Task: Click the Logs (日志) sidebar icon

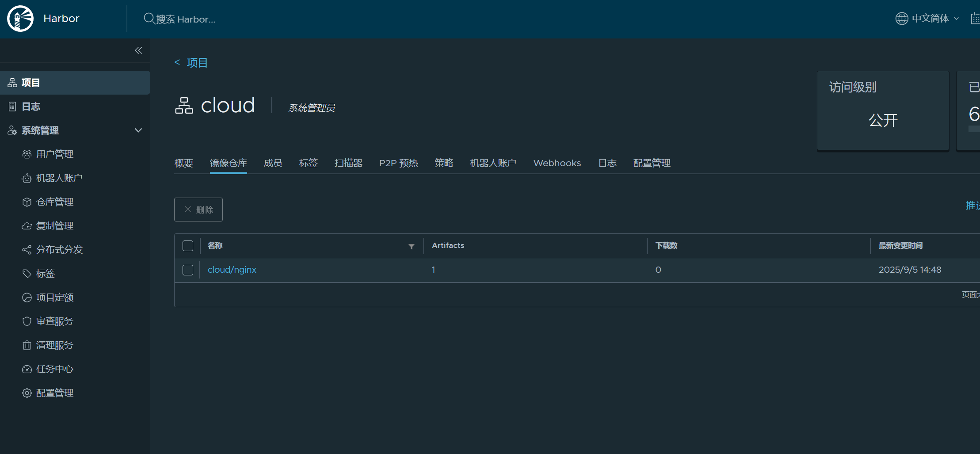Action: (12, 107)
